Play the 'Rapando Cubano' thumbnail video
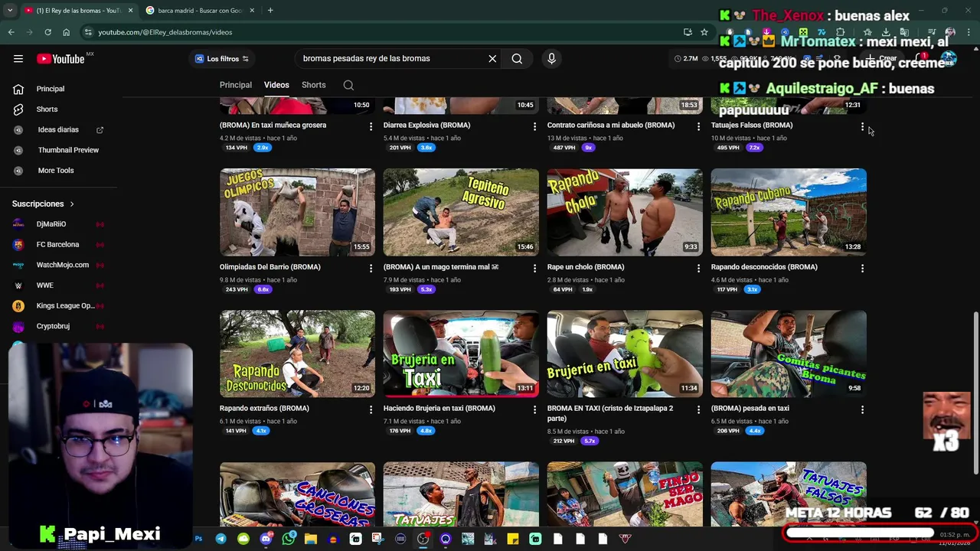This screenshot has width=980, height=551. pos(789,212)
